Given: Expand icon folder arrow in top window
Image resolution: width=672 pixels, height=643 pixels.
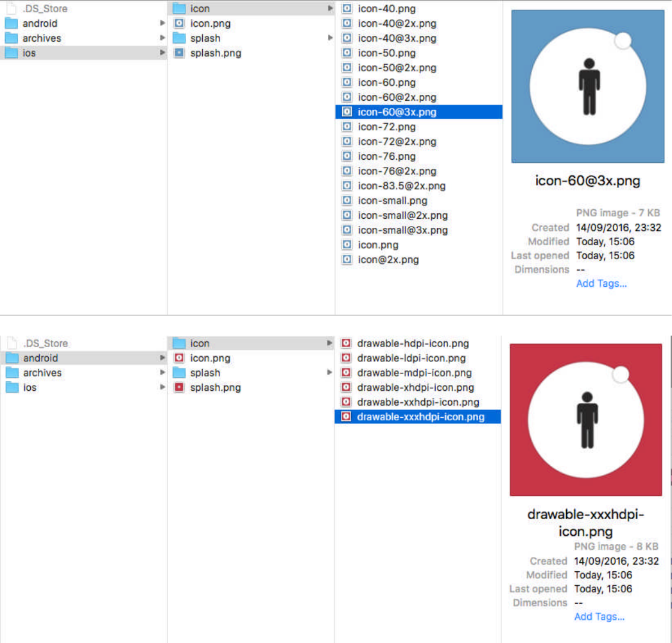Looking at the screenshot, I should click(330, 8).
